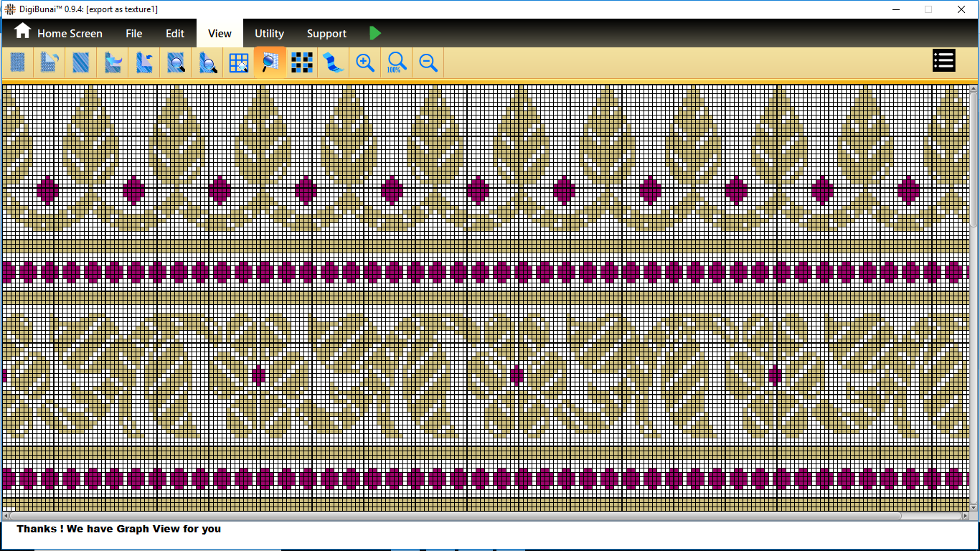Open the black and blue checkered tile view

point(302,63)
